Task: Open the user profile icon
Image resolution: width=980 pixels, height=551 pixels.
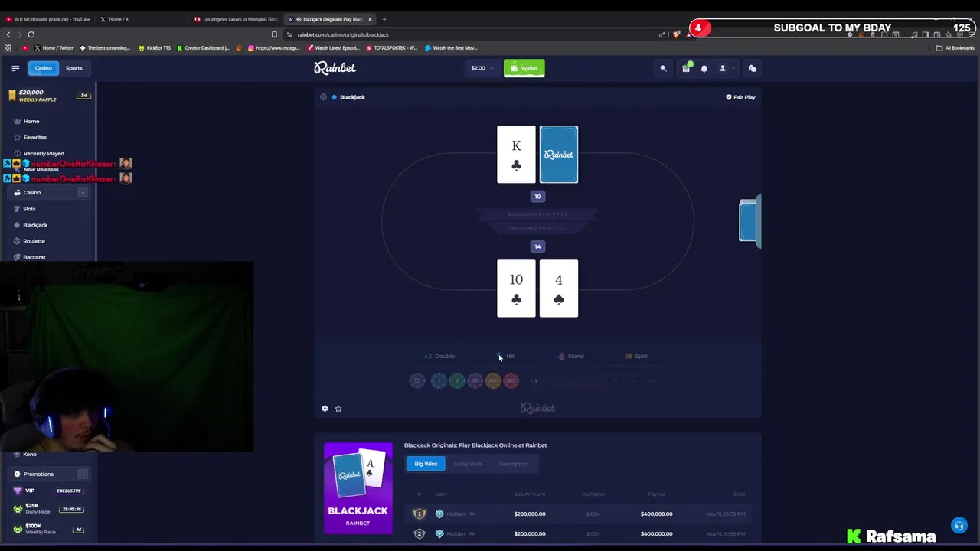Action: coord(722,68)
